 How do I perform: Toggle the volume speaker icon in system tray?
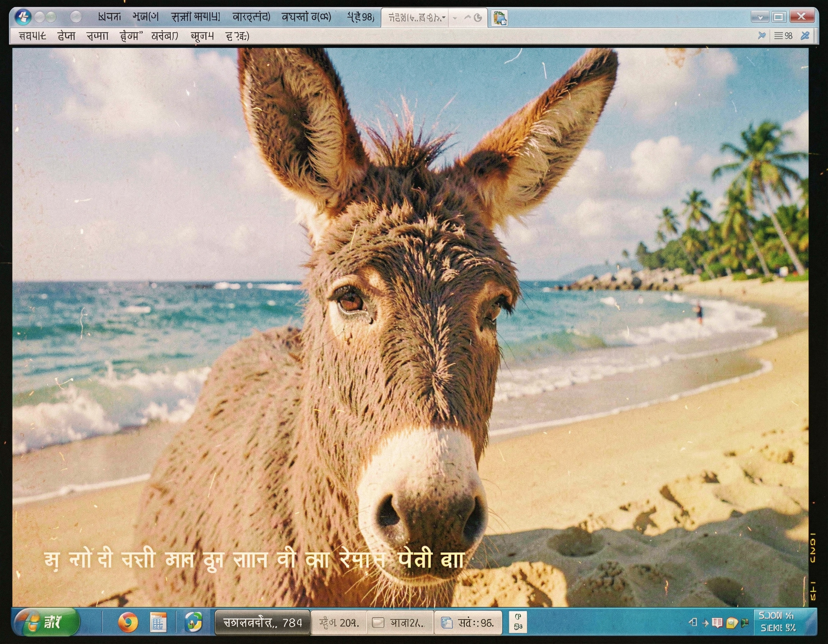pyautogui.click(x=693, y=622)
